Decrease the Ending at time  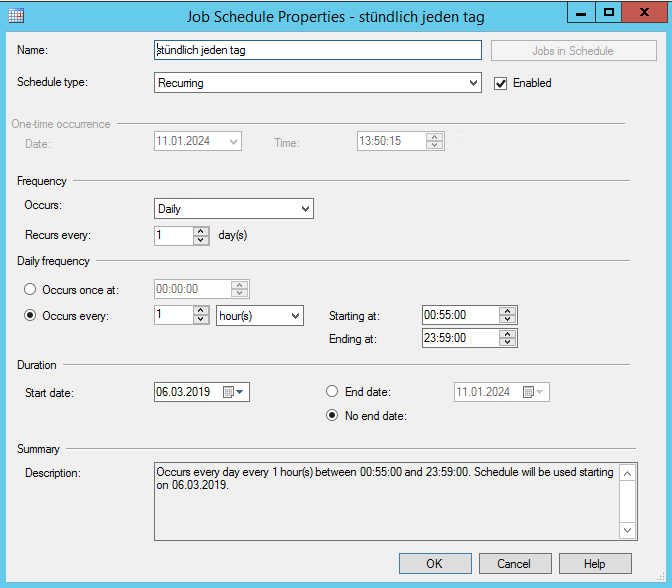click(x=507, y=342)
